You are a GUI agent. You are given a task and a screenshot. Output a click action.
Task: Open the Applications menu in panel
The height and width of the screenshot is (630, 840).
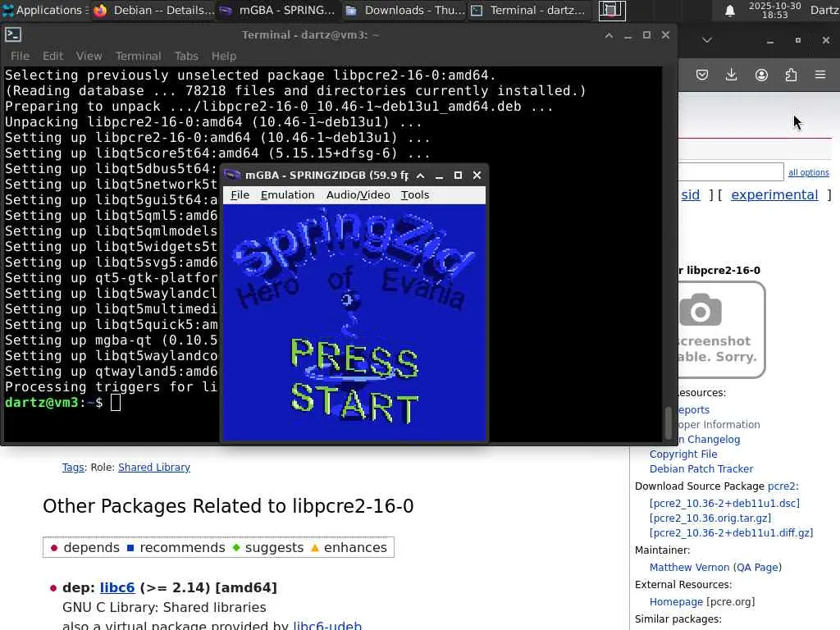coord(44,10)
